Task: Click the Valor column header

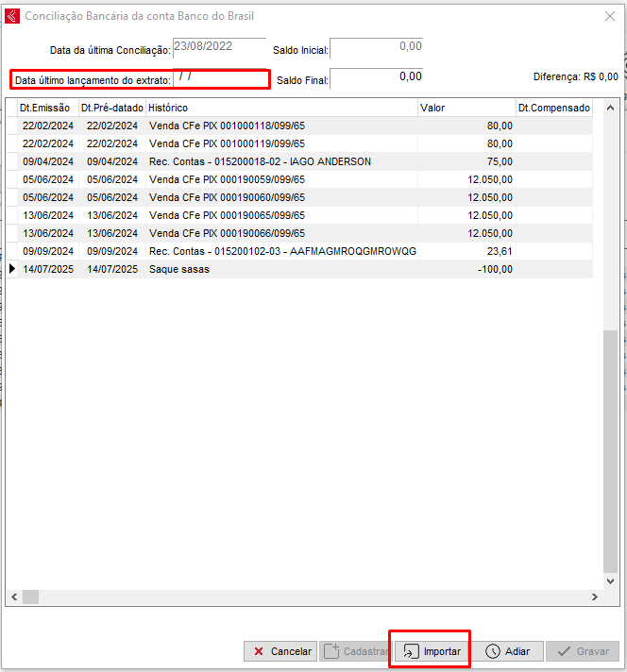Action: tap(466, 109)
